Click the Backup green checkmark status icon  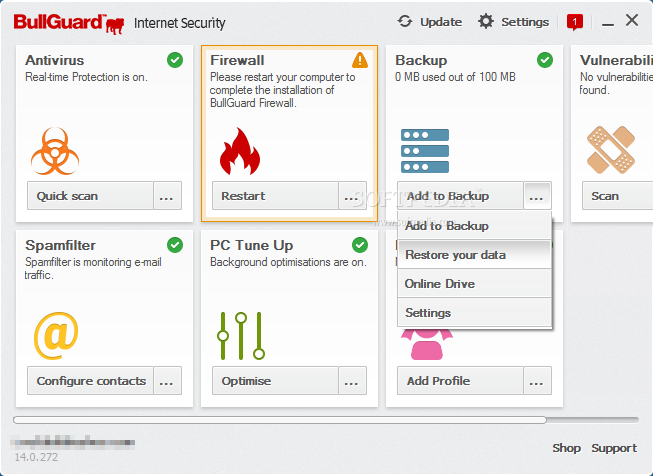(545, 60)
